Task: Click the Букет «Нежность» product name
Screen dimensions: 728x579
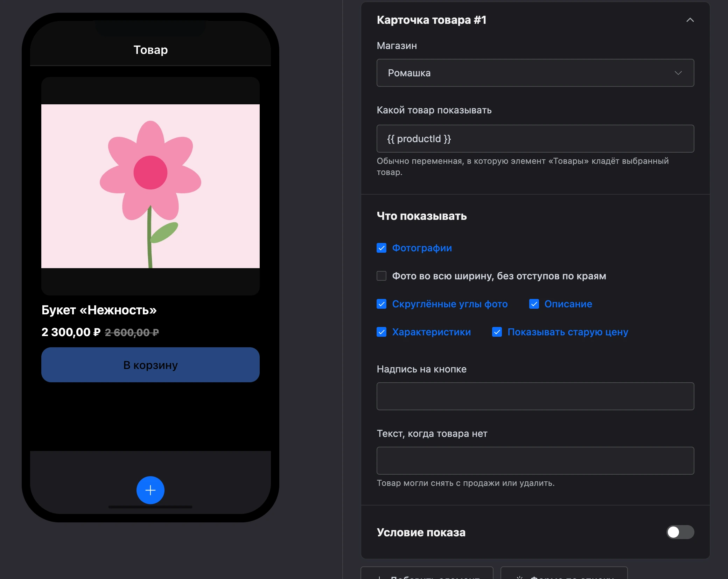Action: [99, 310]
